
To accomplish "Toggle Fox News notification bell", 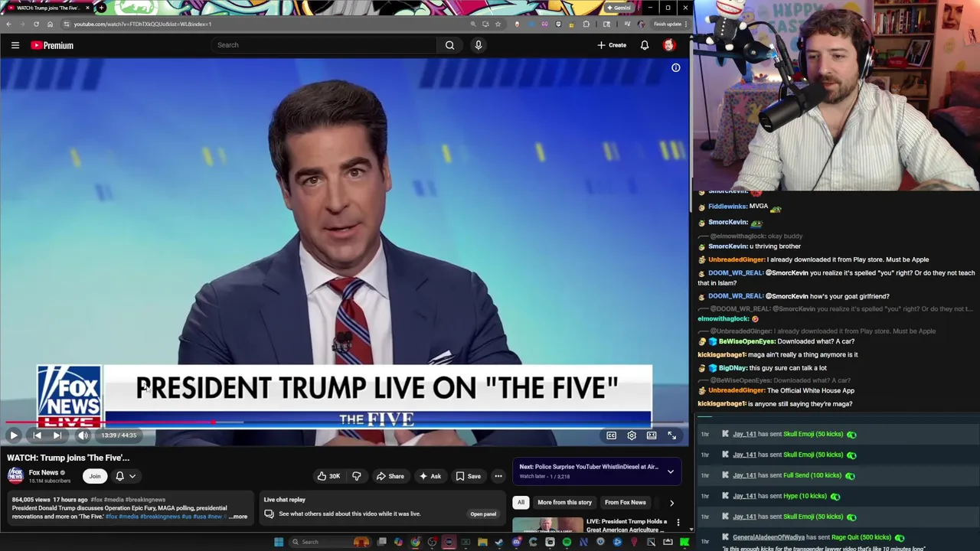I will 119,476.
